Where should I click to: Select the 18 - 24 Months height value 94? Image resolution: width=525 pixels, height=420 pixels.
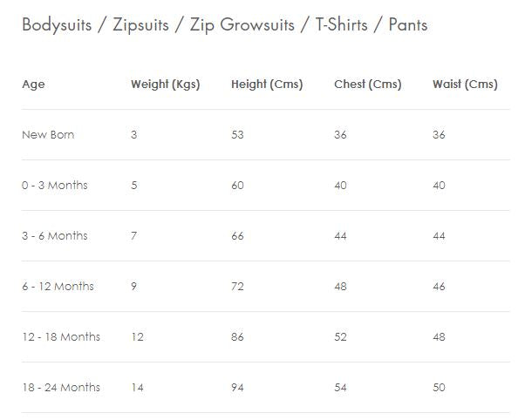pos(237,388)
